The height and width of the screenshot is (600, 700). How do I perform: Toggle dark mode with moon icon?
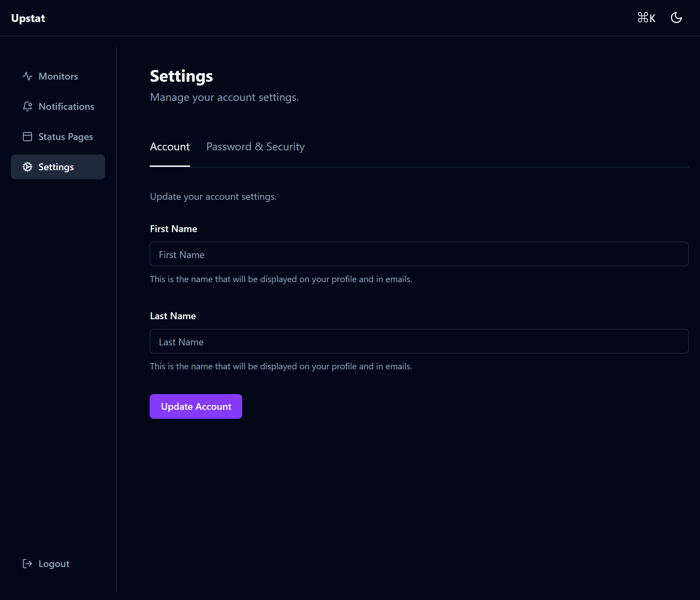point(676,18)
